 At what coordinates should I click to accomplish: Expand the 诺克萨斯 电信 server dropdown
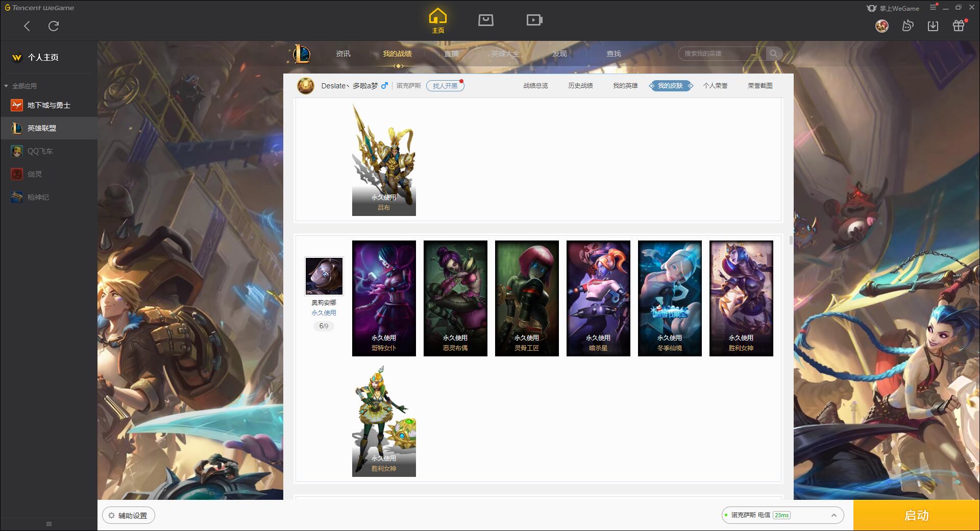click(x=782, y=515)
